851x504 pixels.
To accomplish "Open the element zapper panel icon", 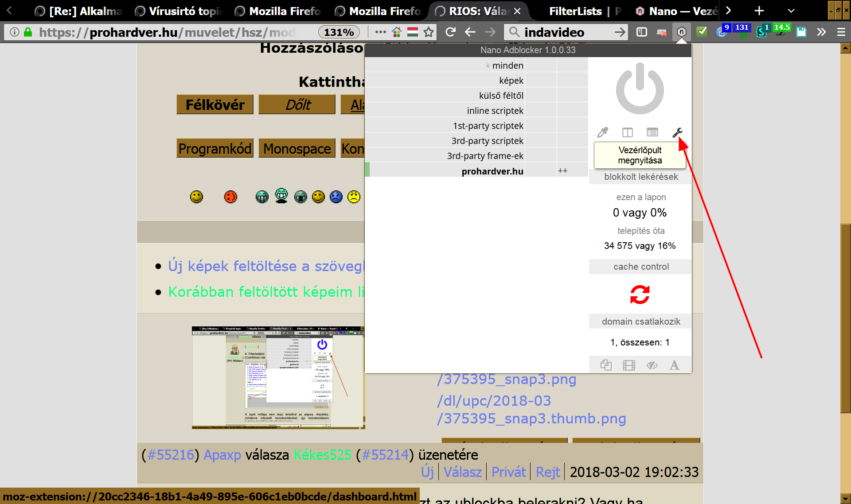I will [627, 132].
